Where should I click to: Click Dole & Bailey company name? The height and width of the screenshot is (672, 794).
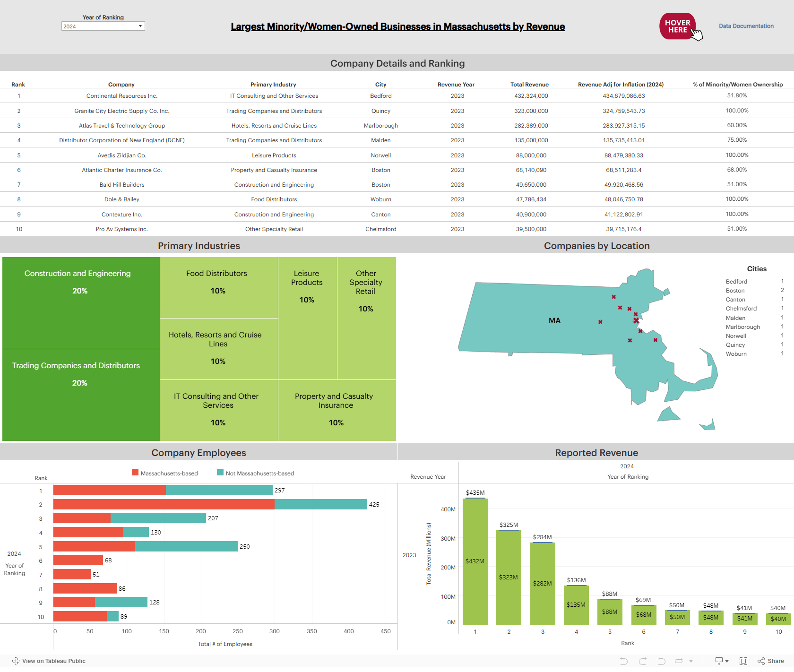click(122, 199)
